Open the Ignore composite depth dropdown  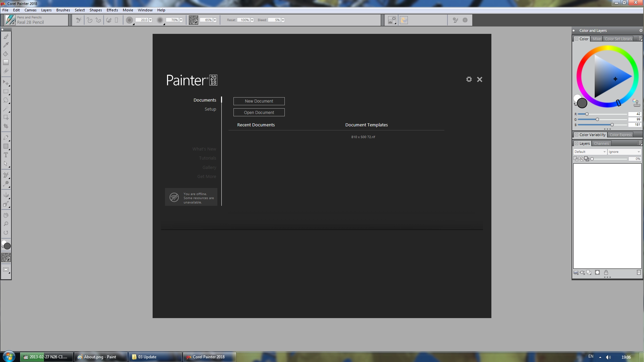tap(624, 152)
